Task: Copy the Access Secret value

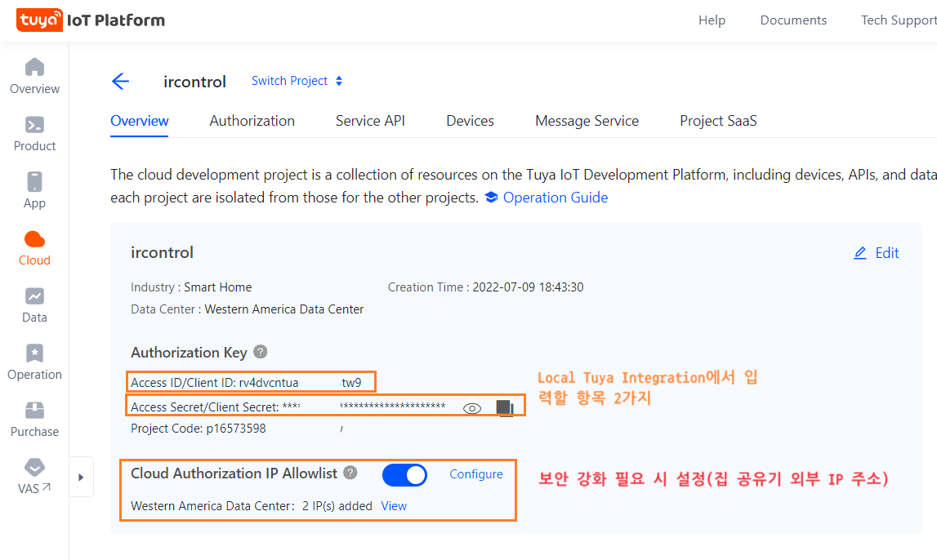Action: [505, 408]
